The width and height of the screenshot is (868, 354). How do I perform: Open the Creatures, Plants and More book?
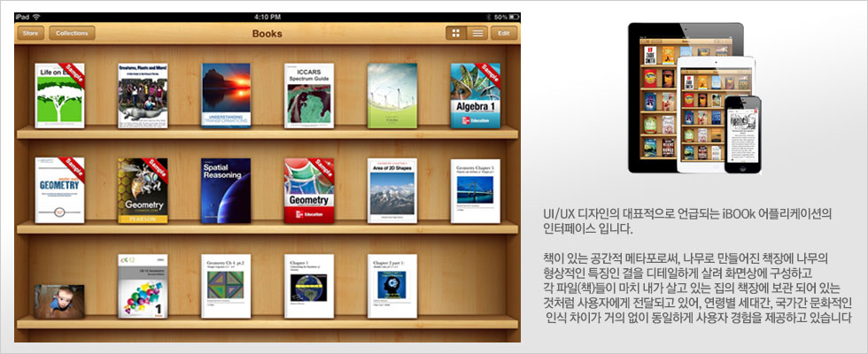click(x=143, y=96)
